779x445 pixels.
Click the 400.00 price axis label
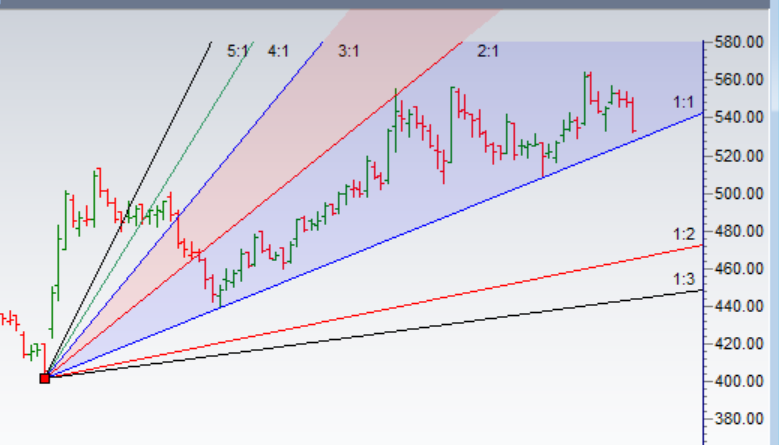[739, 381]
